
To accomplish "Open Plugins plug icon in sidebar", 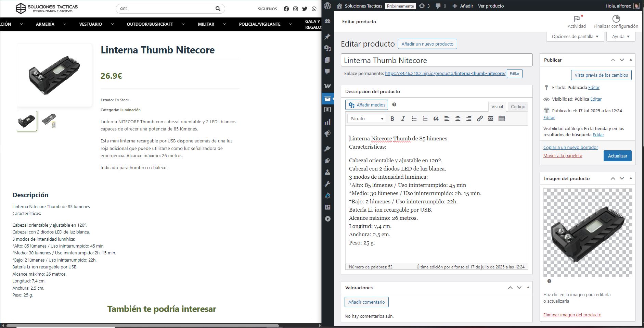I will coord(327,160).
